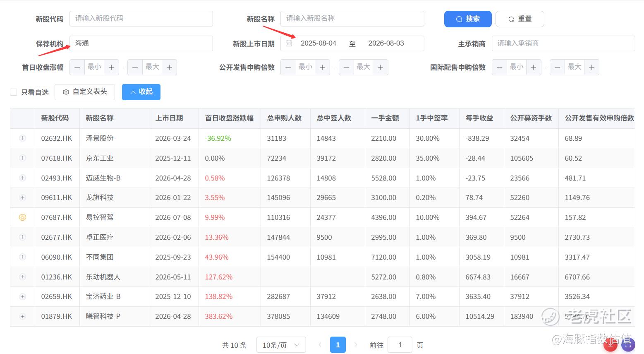Increase 首日收盘涨幅 maximum value
Viewport: 644px width, 354px height.
coord(169,67)
